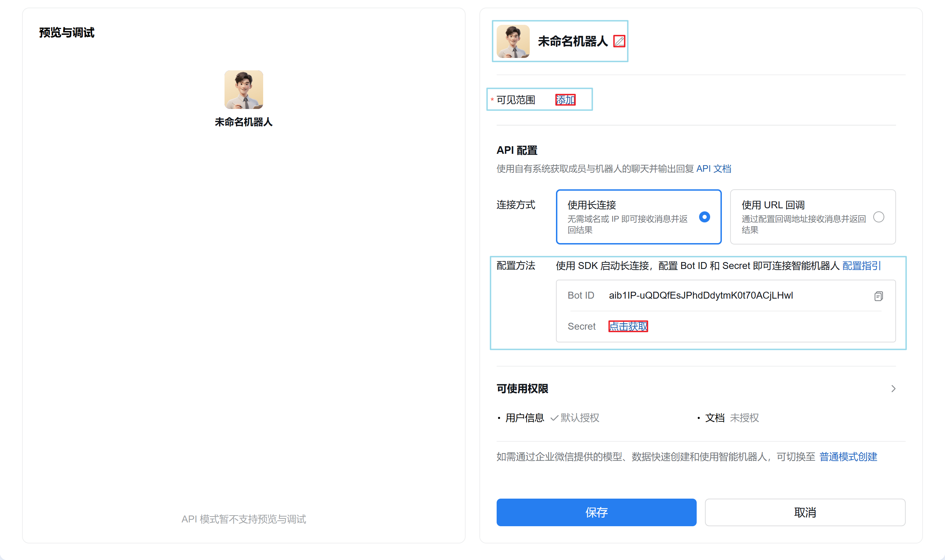Click the 未命名机器人 name under preview avatar
945x560 pixels.
coord(243,122)
